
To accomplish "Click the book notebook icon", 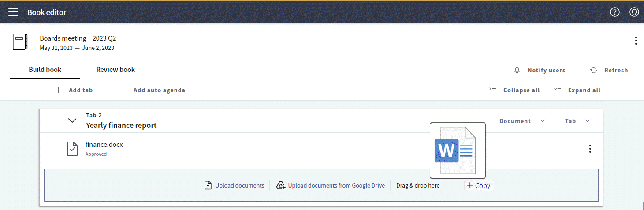I will (20, 42).
